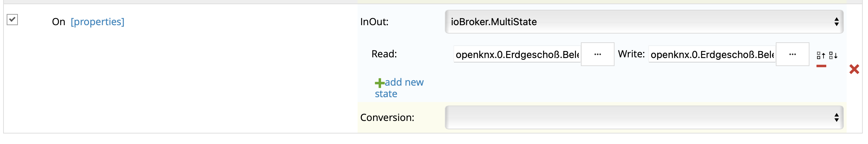
Task: Click the 'Read:' label
Action: coord(384,54)
